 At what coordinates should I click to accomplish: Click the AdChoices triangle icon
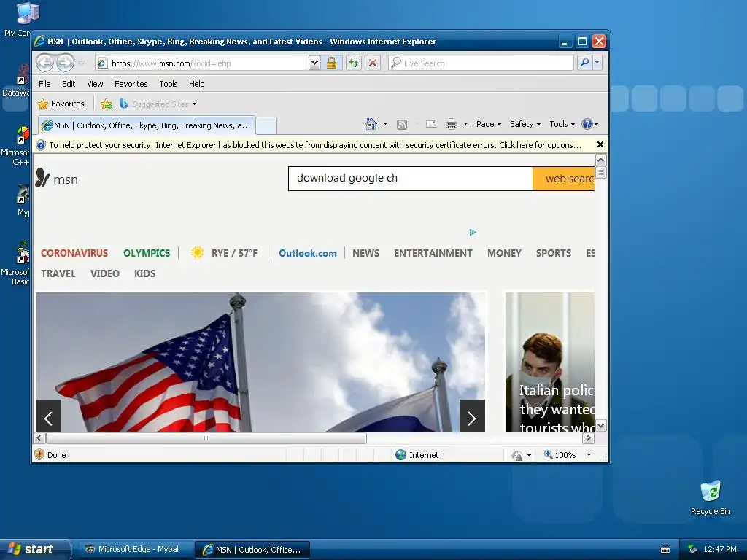(x=473, y=232)
